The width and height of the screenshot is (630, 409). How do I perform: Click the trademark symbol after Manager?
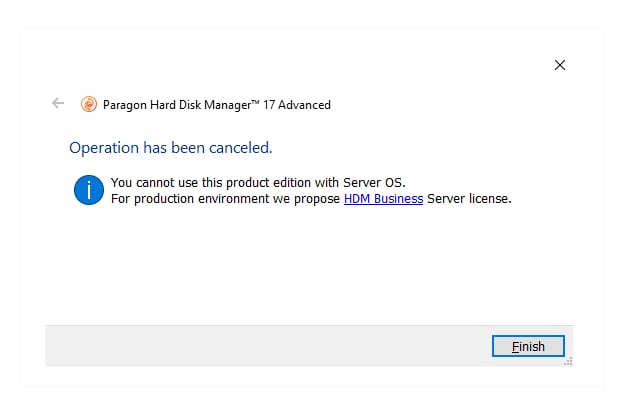pos(255,102)
